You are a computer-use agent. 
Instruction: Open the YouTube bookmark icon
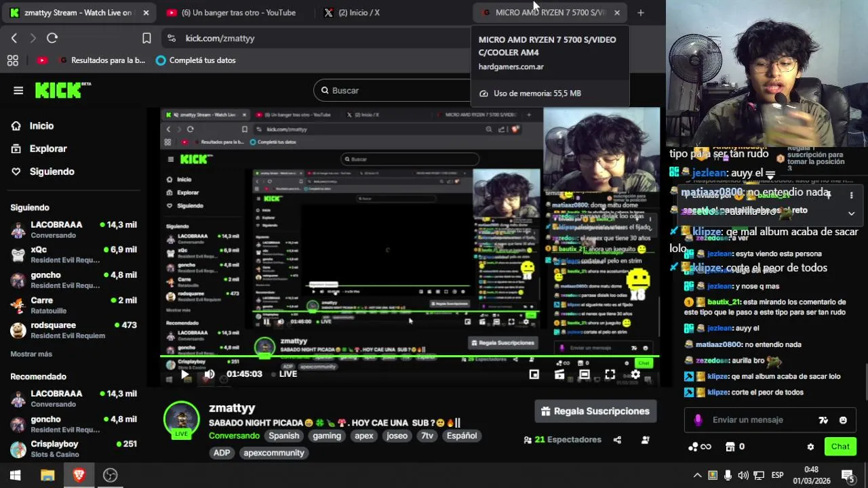(42, 60)
